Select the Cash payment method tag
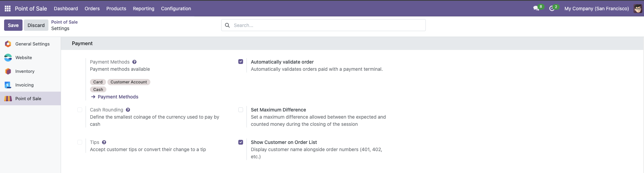Viewport: 644px width, 173px height. pyautogui.click(x=98, y=90)
